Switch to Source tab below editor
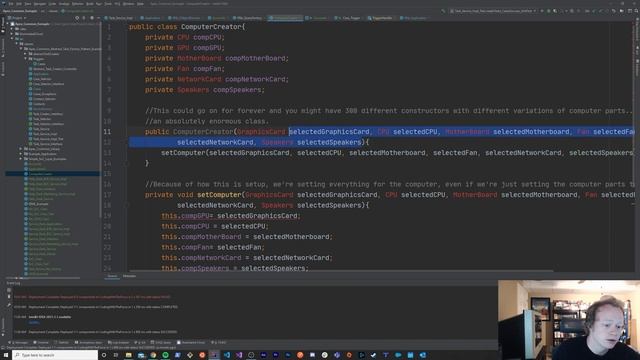The width and height of the screenshot is (640, 360). coord(112,276)
